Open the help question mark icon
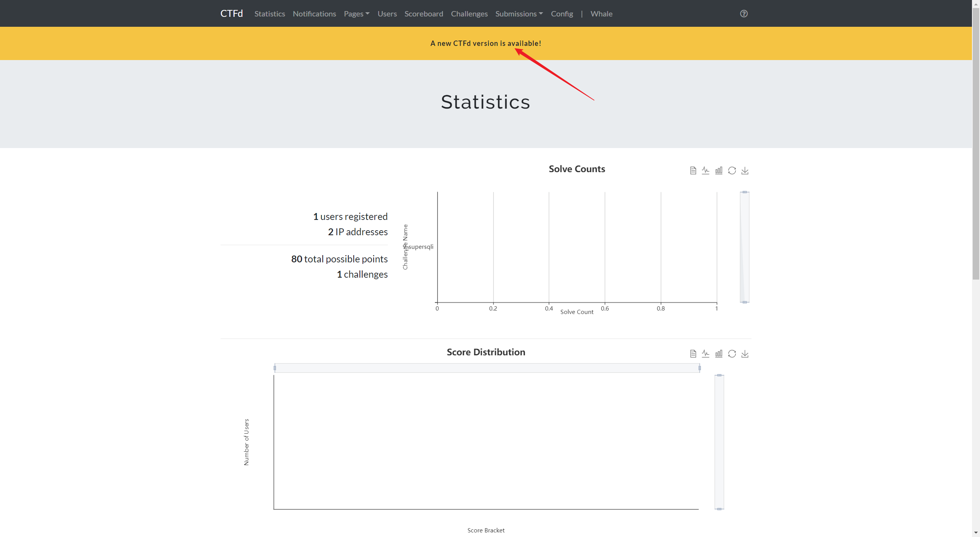 tap(743, 14)
